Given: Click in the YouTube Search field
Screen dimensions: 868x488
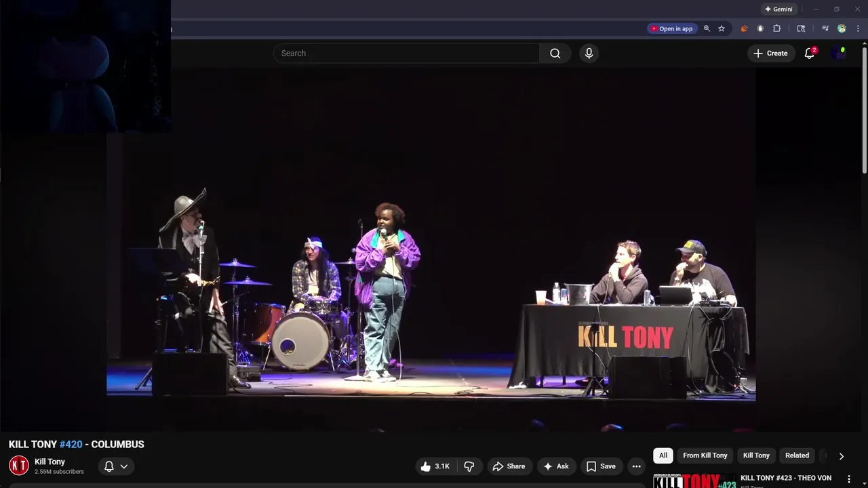Looking at the screenshot, I should (x=406, y=53).
